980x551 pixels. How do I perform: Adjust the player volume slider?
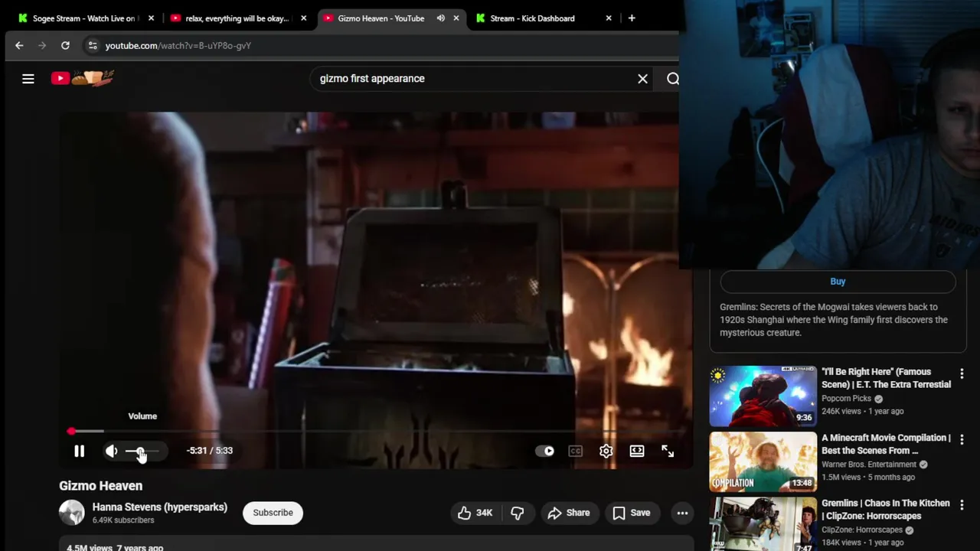(142, 452)
